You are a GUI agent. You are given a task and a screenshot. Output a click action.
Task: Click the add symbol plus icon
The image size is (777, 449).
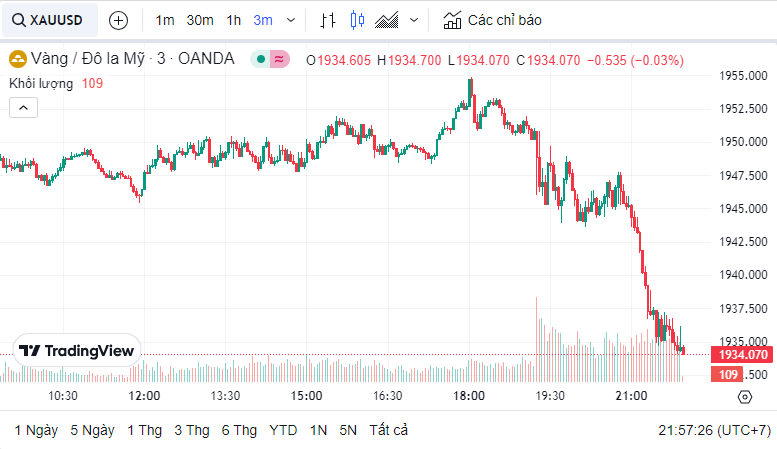pyautogui.click(x=118, y=20)
